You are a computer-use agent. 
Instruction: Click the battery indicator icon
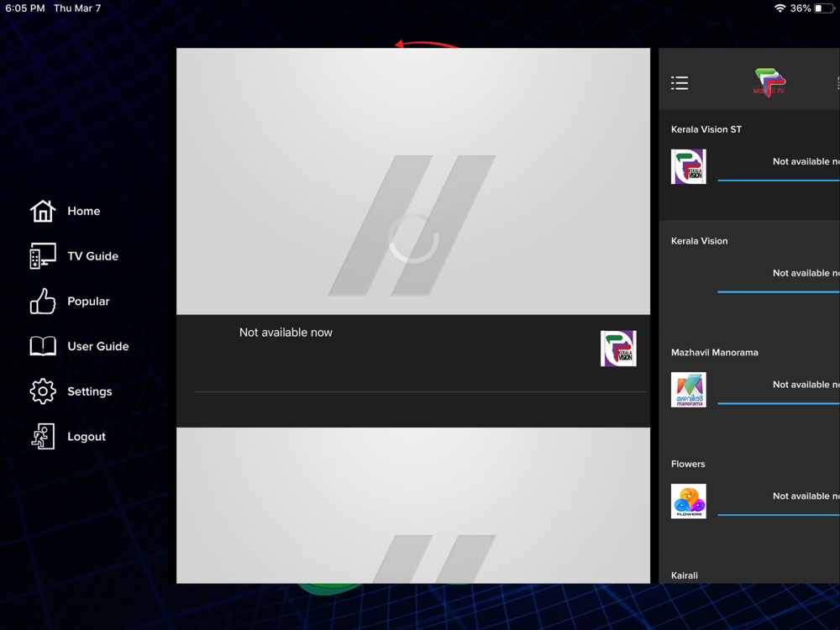824,8
